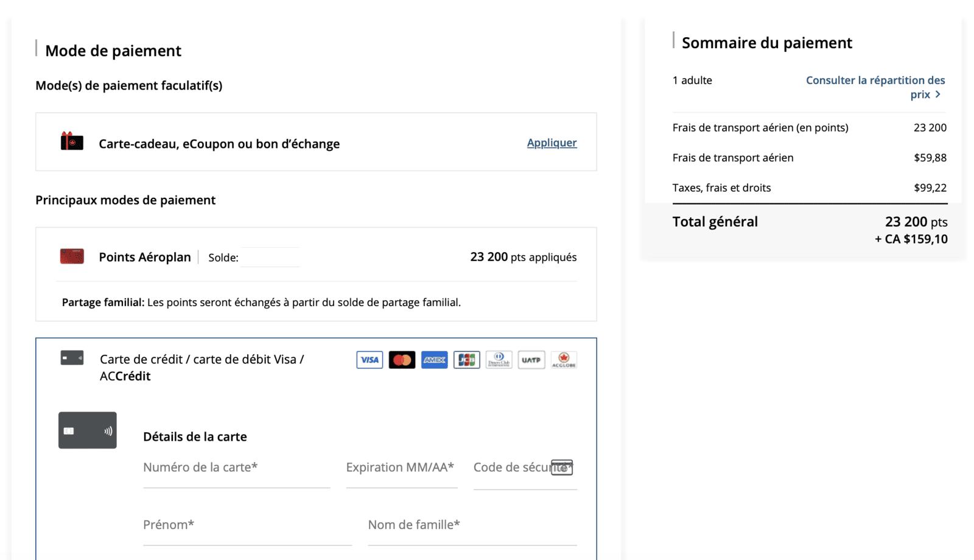Select the UATP card logo
The width and height of the screenshot is (974, 560).
531,360
